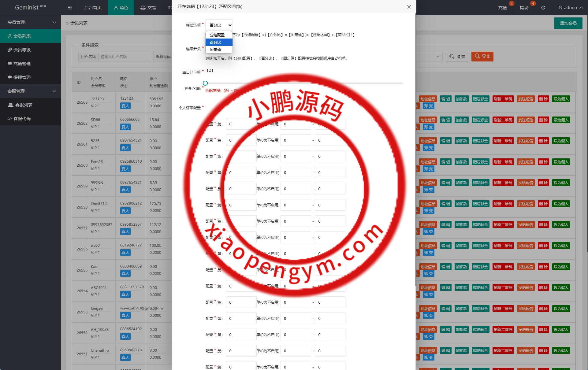
Task: Click the search magnifier button
Action: coord(457,57)
